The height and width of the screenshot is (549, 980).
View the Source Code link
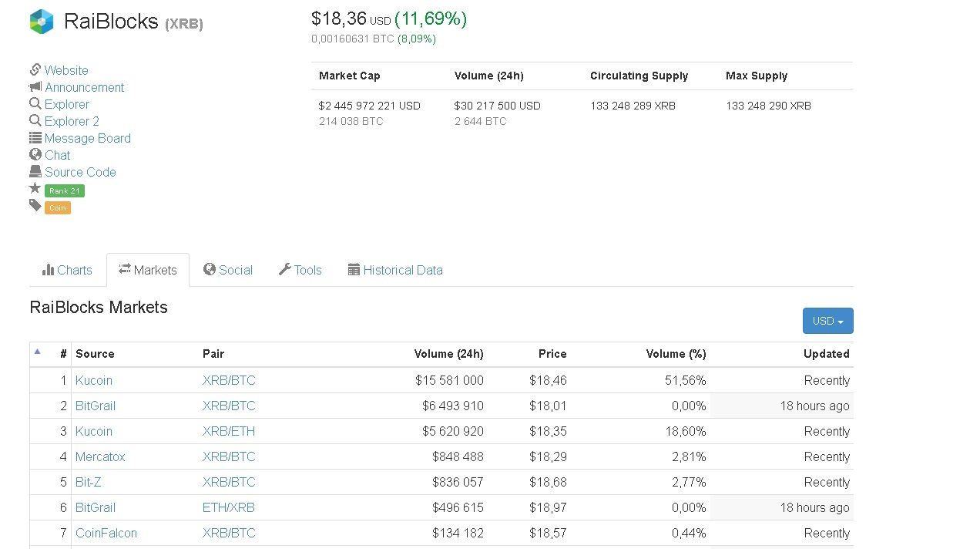click(80, 172)
